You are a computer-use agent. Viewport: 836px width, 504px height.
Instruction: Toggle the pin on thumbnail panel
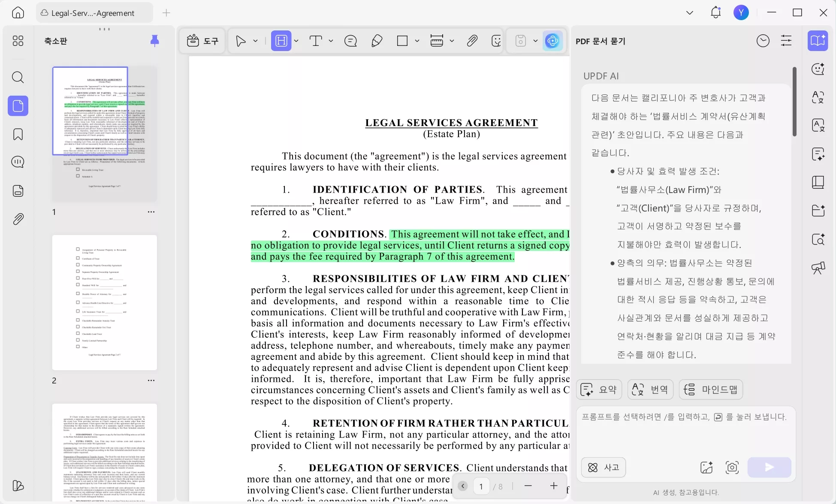pos(154,41)
